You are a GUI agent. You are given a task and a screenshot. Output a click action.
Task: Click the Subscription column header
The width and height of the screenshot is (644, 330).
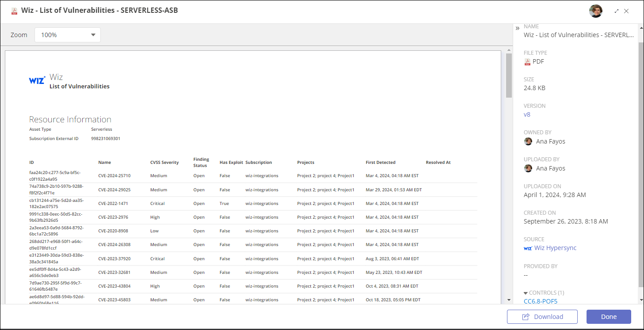(259, 163)
